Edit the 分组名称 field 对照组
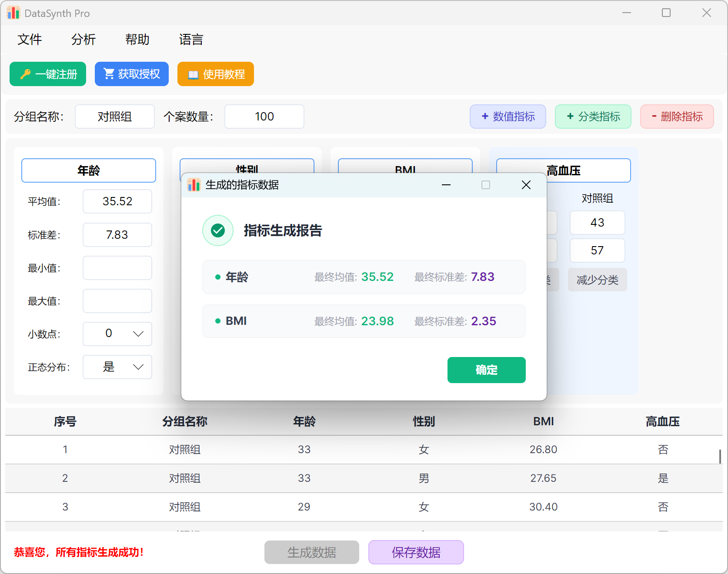Viewport: 728px width, 574px height. tap(115, 117)
